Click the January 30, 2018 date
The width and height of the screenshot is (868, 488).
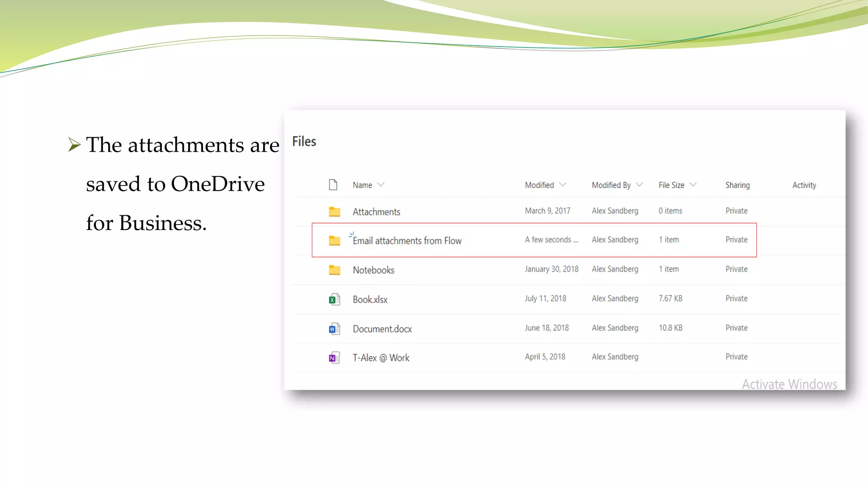[551, 269]
